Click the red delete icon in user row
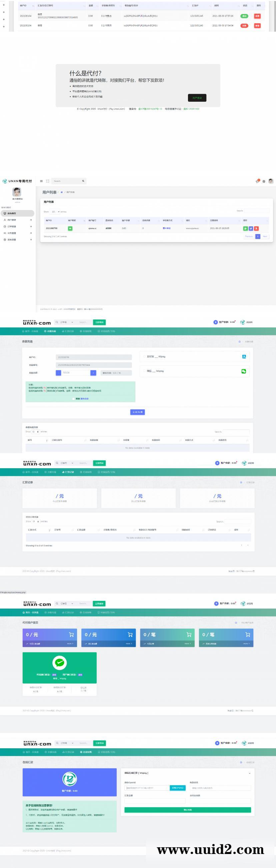The width and height of the screenshot is (276, 868). (256, 228)
